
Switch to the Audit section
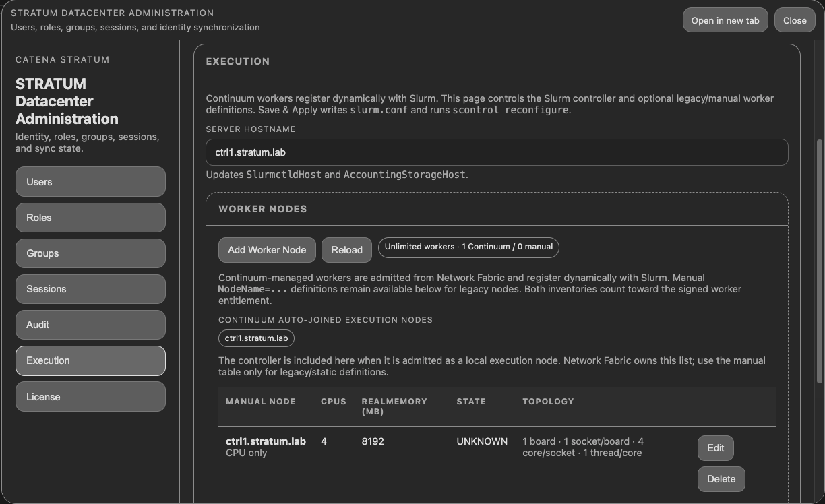tap(90, 325)
